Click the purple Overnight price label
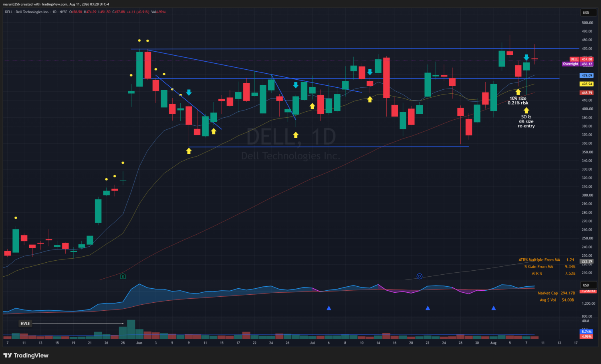601x364 pixels. pyautogui.click(x=571, y=64)
